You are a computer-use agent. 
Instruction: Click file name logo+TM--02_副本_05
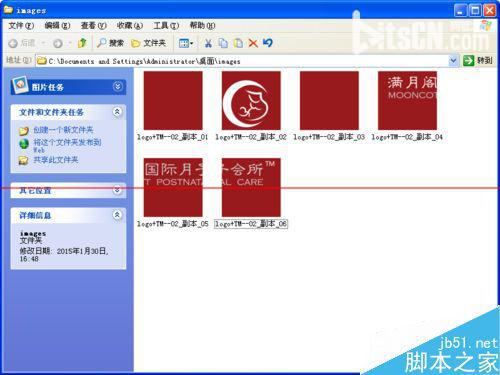pyautogui.click(x=173, y=224)
